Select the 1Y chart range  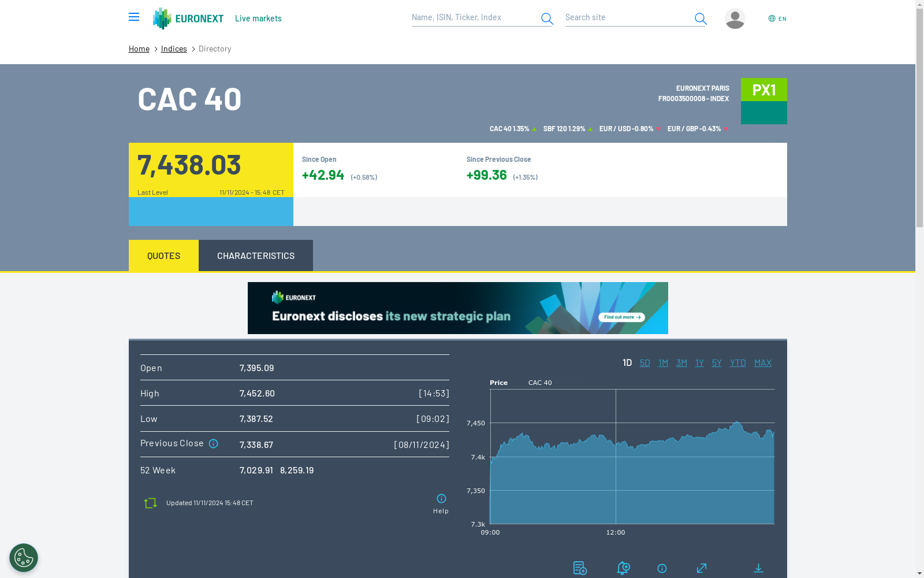699,363
